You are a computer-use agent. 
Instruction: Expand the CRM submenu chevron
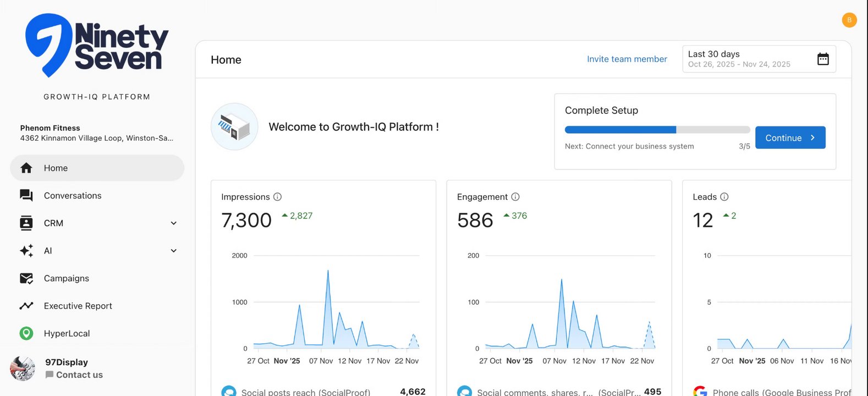click(x=174, y=223)
